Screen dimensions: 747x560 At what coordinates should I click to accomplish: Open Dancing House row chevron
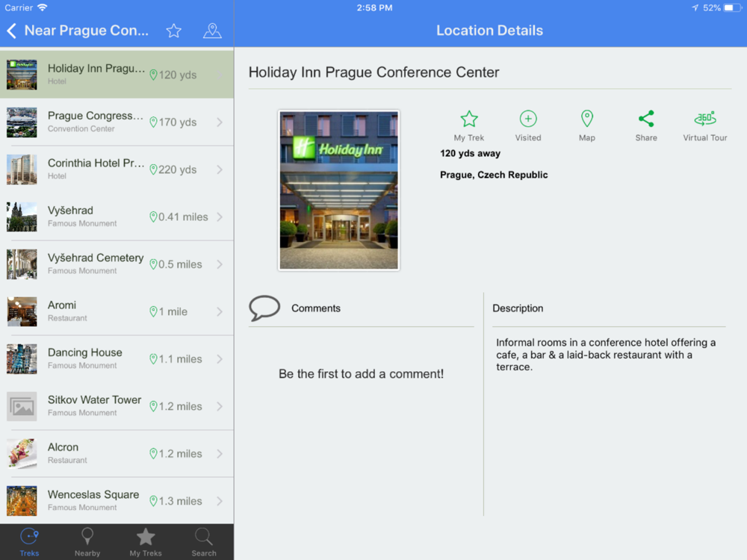pos(220,359)
